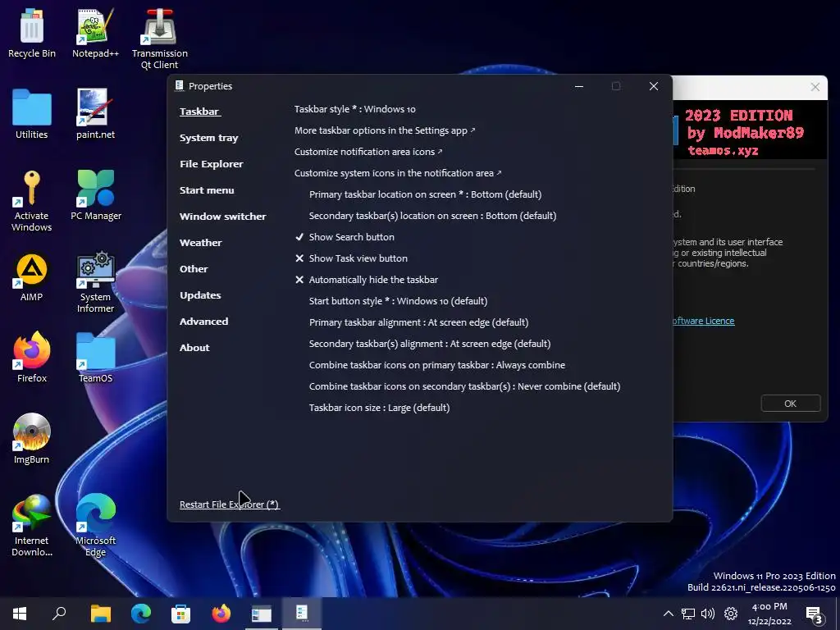Viewport: 840px width, 630px height.
Task: Select the PC Manager desktop icon
Action: coord(96,195)
